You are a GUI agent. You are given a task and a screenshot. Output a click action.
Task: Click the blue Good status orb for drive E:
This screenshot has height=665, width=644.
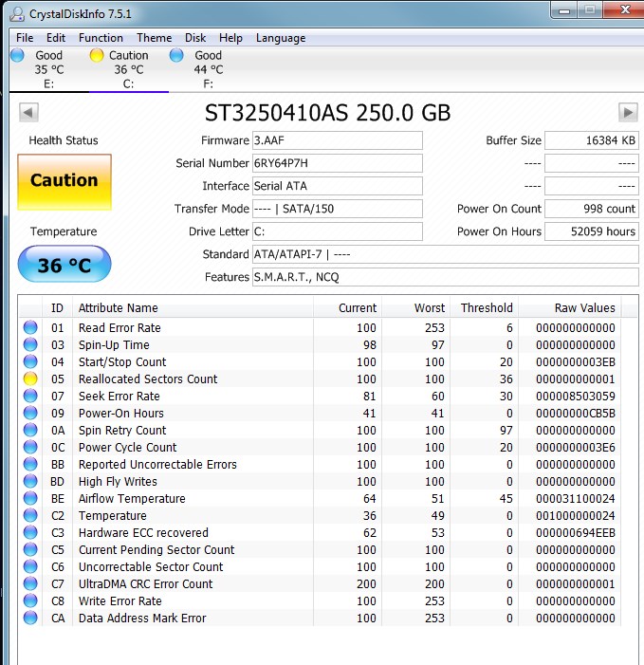(x=17, y=56)
